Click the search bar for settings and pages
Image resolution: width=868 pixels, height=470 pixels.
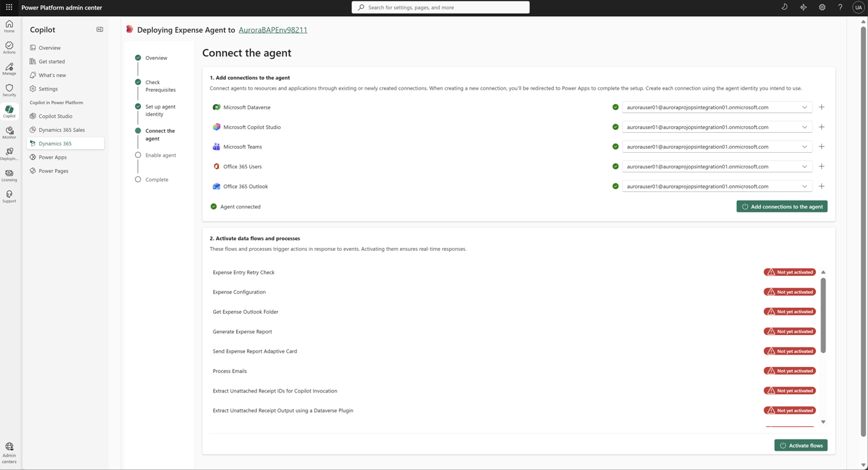click(440, 7)
